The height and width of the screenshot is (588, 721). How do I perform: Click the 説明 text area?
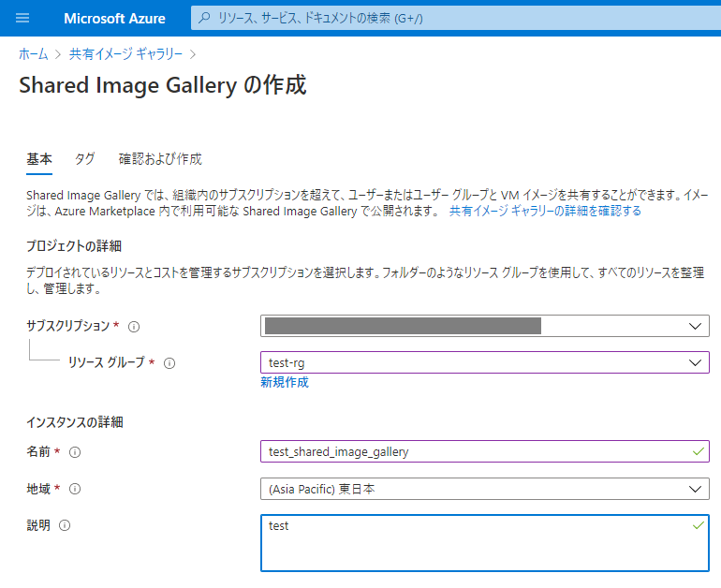click(485, 543)
